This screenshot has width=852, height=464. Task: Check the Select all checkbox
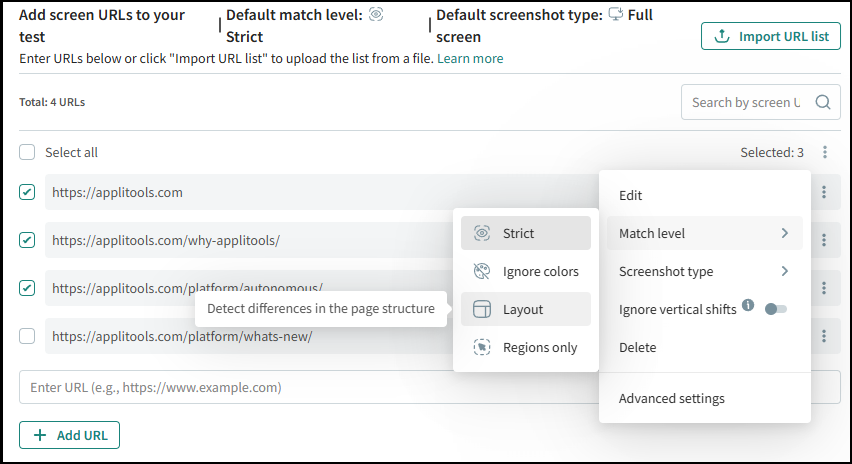coord(27,153)
